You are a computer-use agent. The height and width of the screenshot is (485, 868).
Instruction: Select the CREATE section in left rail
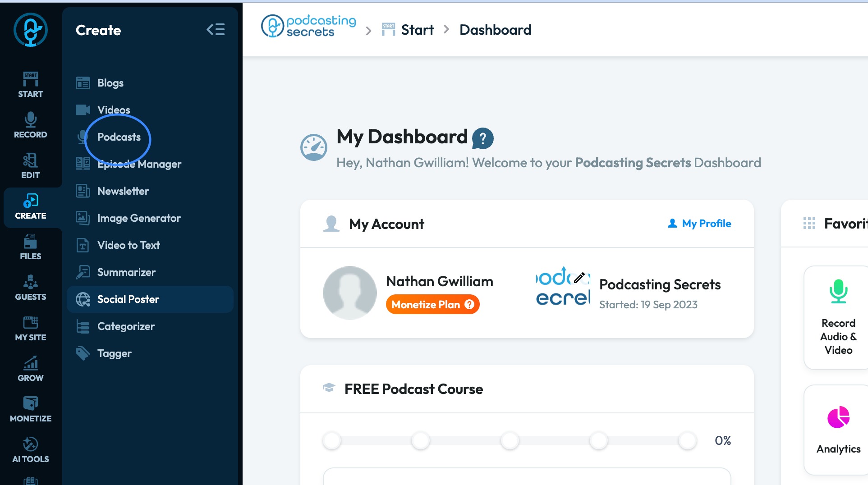tap(31, 207)
